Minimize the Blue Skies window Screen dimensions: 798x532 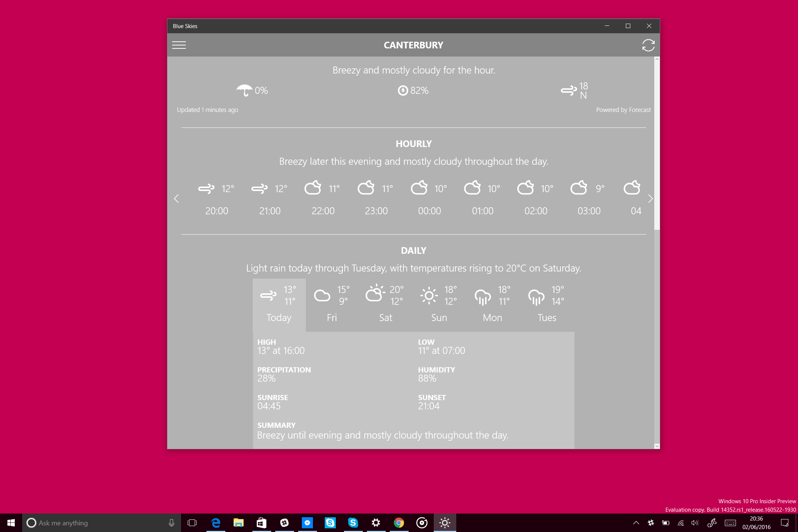[607, 26]
